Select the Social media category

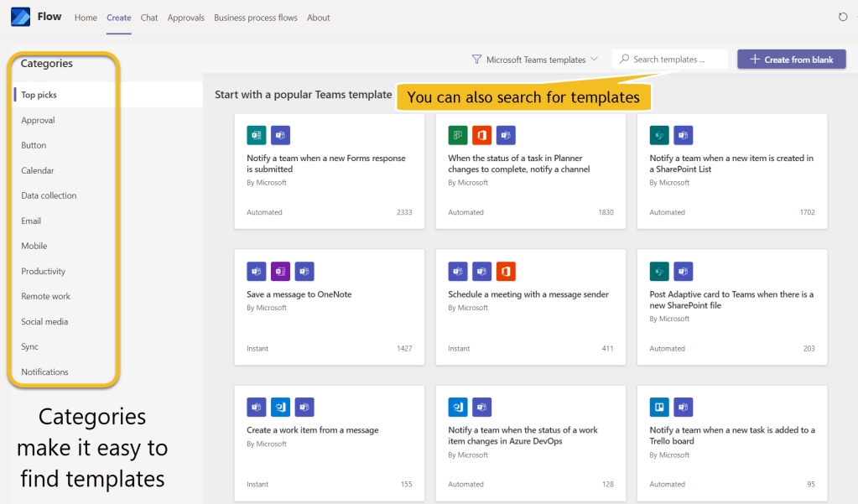44,322
